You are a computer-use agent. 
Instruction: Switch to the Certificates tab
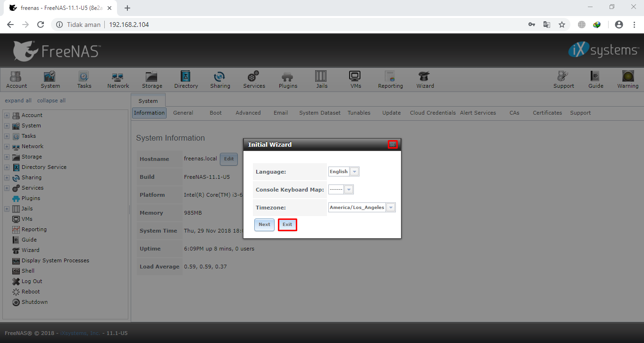[547, 113]
